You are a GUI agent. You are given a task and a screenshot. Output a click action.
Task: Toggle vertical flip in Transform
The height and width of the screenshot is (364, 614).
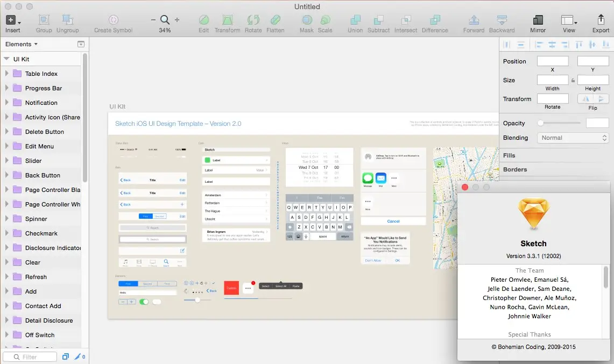601,98
